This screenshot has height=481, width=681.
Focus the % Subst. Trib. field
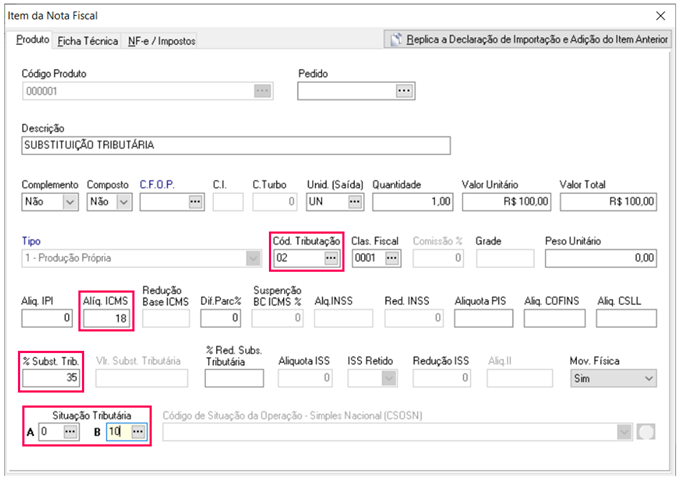[x=51, y=379]
